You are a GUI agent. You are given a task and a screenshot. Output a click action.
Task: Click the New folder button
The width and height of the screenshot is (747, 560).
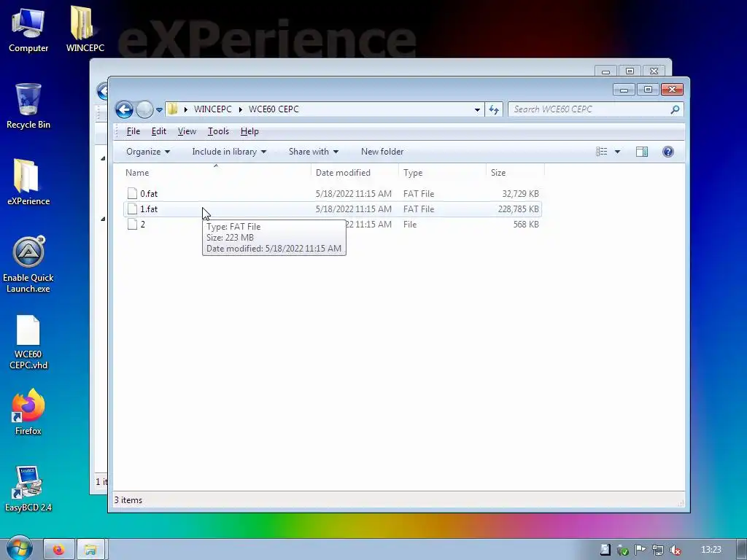click(x=382, y=152)
